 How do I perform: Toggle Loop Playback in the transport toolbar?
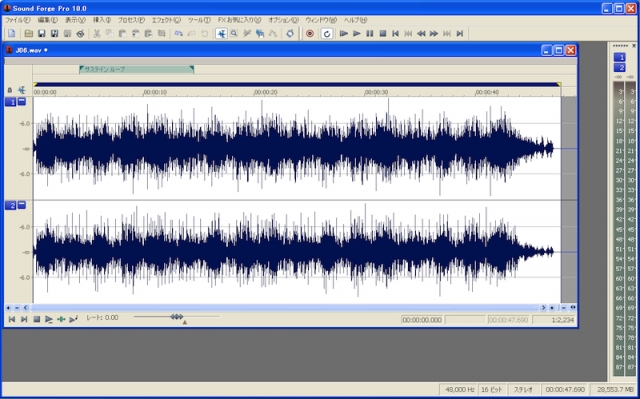[327, 33]
